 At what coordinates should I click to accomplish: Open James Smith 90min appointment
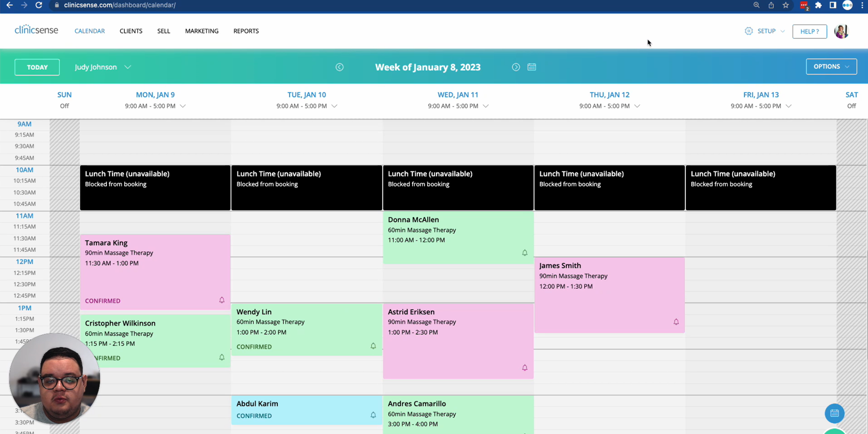click(x=610, y=295)
